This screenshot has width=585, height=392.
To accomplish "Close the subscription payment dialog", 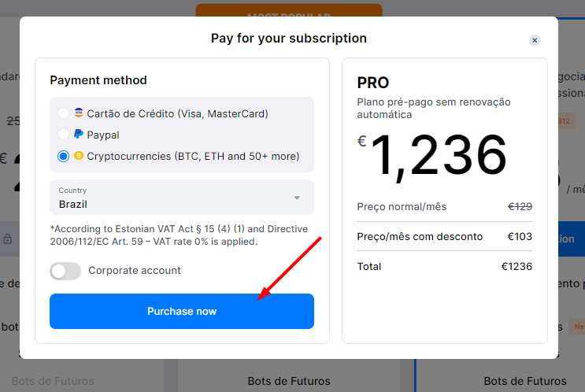I will [x=535, y=40].
